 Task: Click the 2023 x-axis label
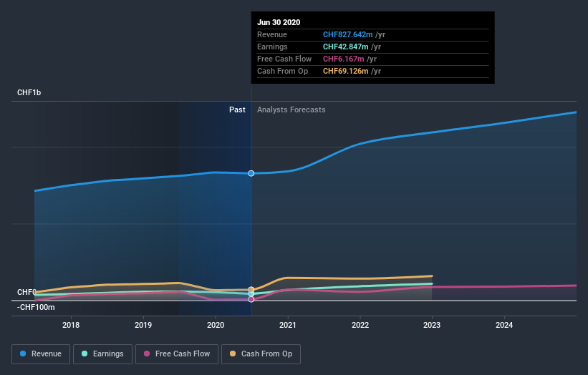[x=432, y=325]
